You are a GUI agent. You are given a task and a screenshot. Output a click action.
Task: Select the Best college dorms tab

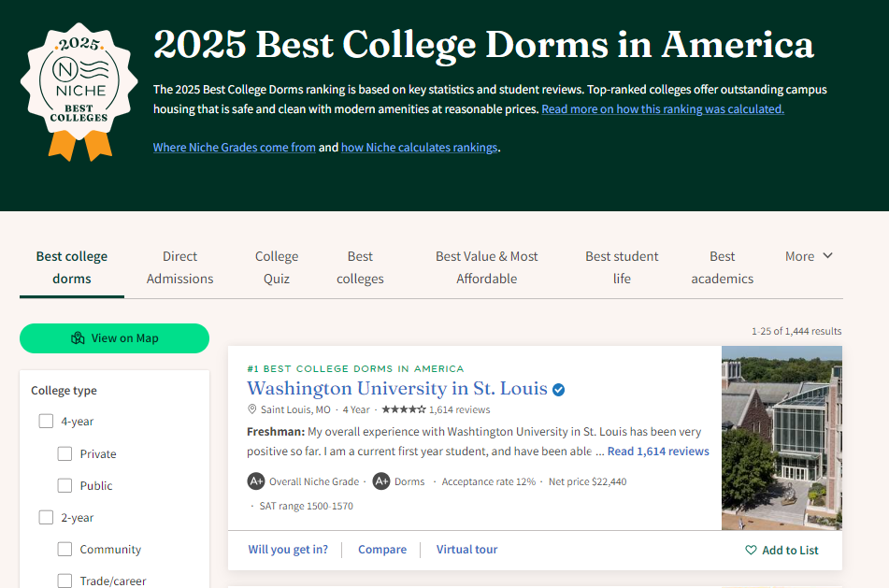coord(72,267)
